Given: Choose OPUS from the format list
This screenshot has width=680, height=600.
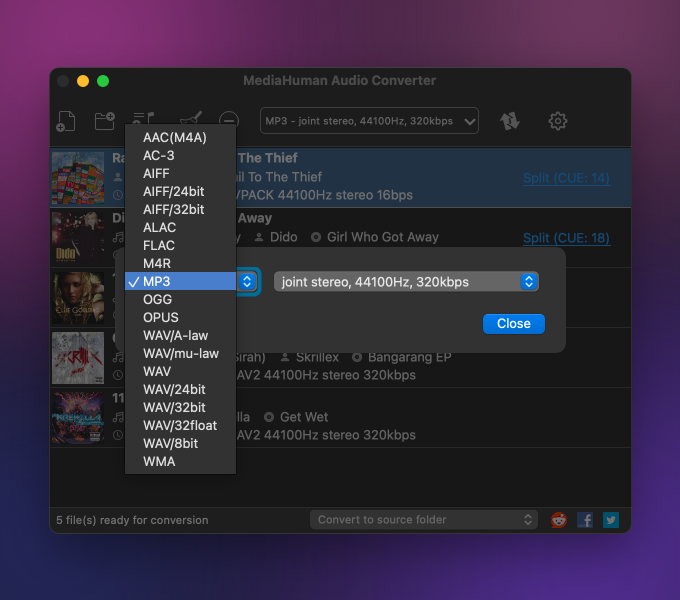Looking at the screenshot, I should point(180,317).
